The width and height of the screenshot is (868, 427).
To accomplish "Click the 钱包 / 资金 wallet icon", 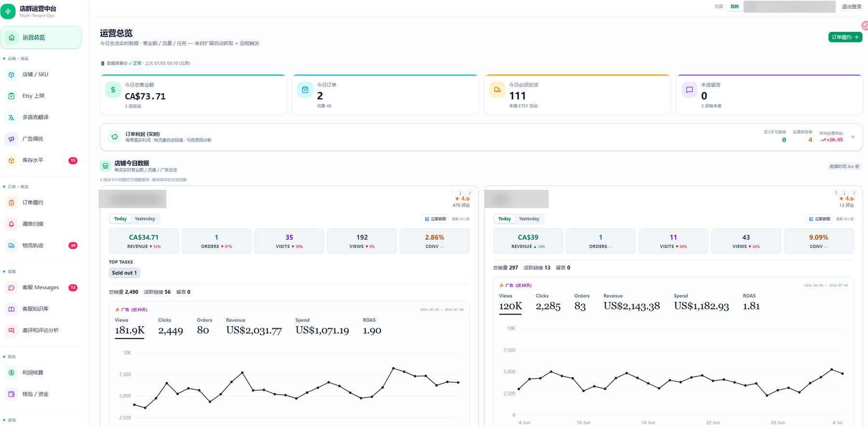I will pyautogui.click(x=12, y=394).
